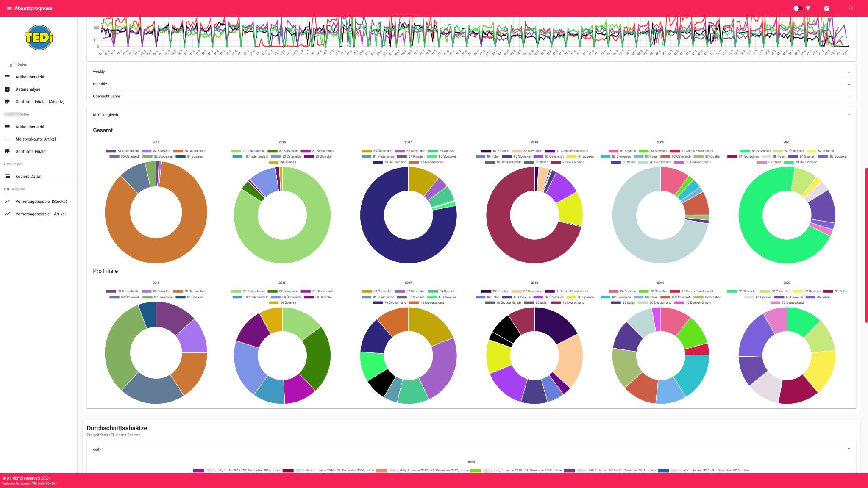This screenshot has height=488, width=868.
Task: Expand the monthly section chevron
Action: pyautogui.click(x=849, y=84)
